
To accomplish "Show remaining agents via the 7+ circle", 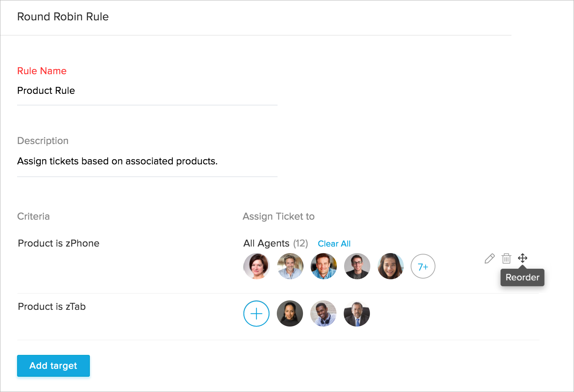I will 423,266.
